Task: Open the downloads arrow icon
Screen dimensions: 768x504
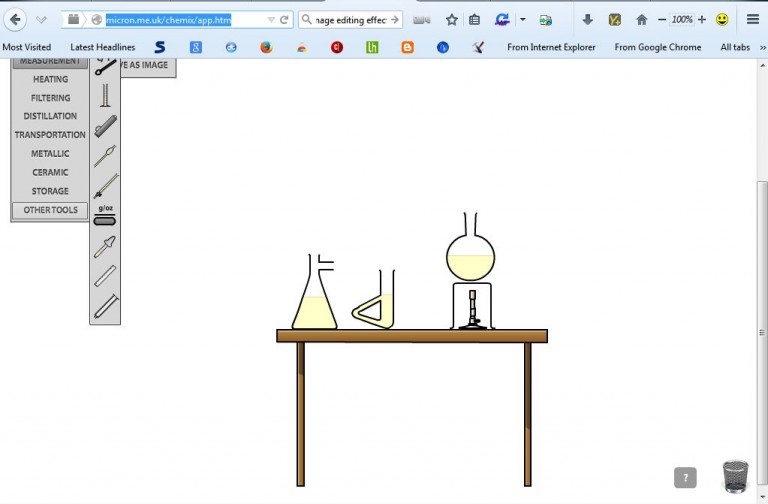Action: point(588,20)
